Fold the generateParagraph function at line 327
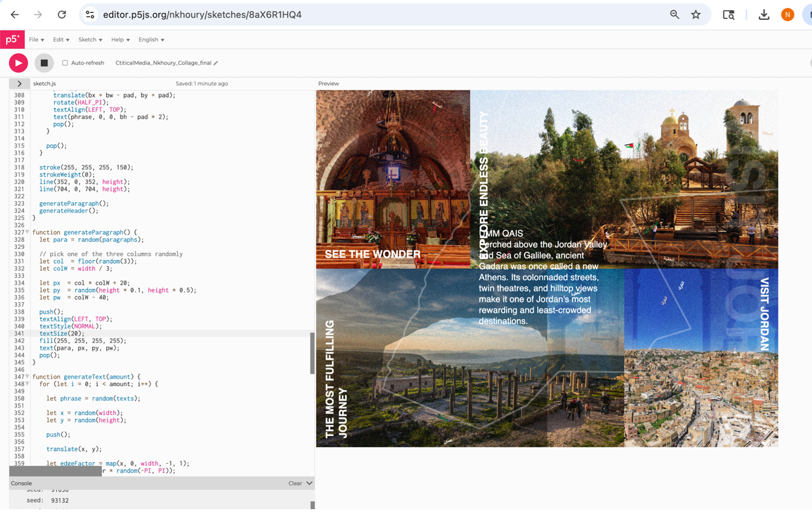 click(x=27, y=232)
